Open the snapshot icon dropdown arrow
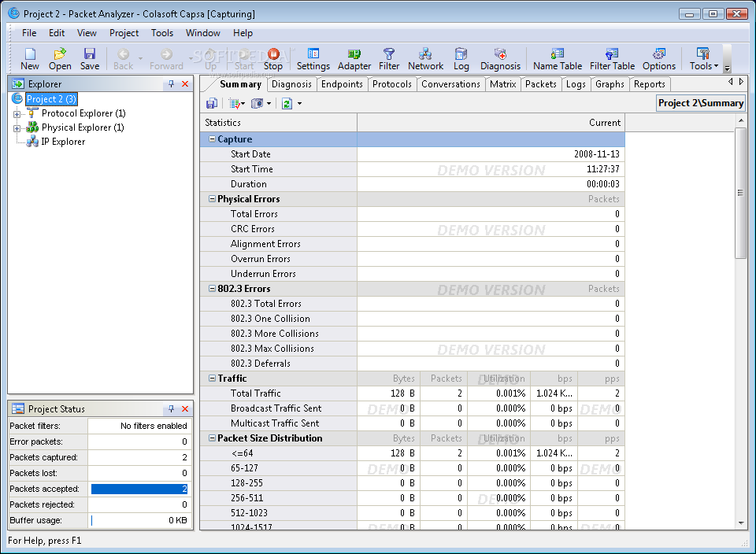This screenshot has width=756, height=554. coord(269,104)
